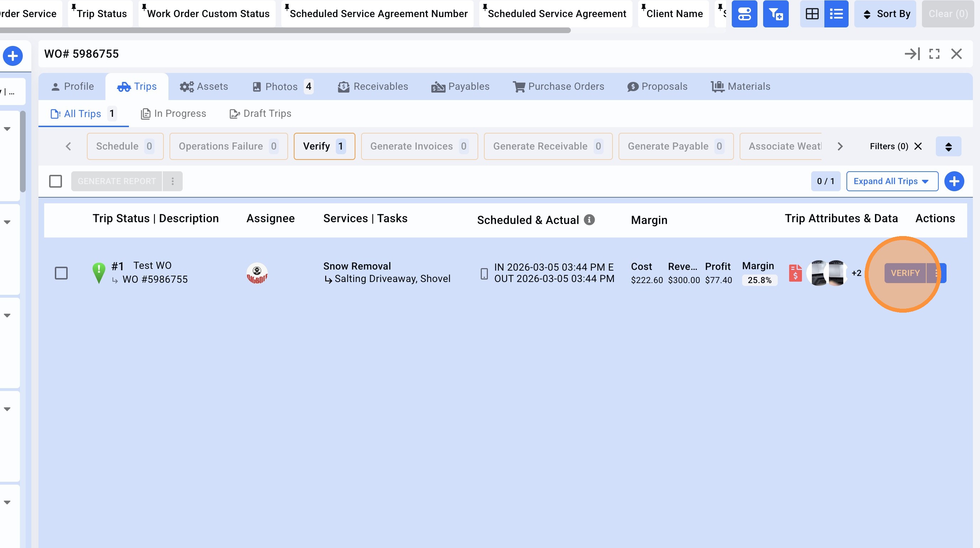Image resolution: width=980 pixels, height=548 pixels.
Task: Select the trip #1 row checkbox
Action: click(61, 273)
